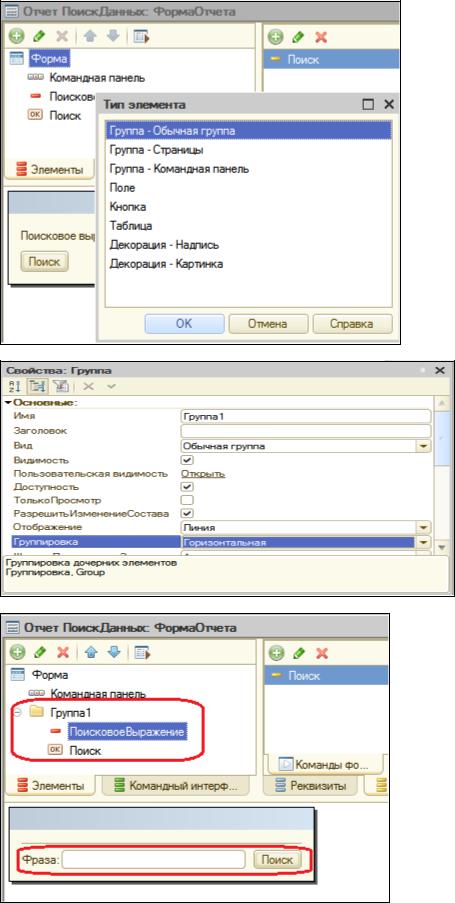Open the Отображение dropdown

tap(424, 528)
